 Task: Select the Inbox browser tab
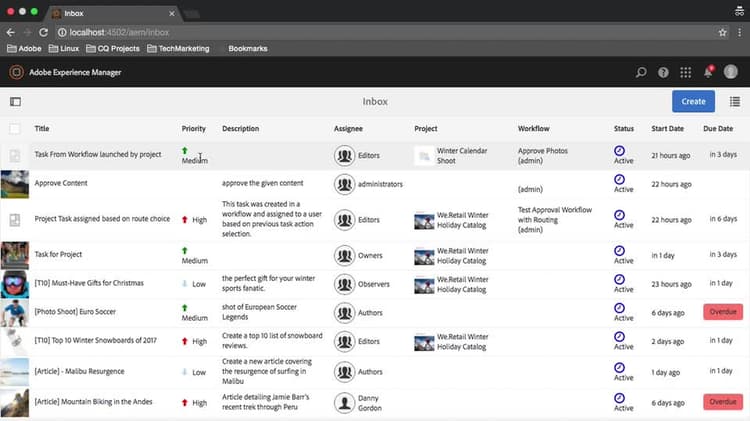click(x=112, y=13)
